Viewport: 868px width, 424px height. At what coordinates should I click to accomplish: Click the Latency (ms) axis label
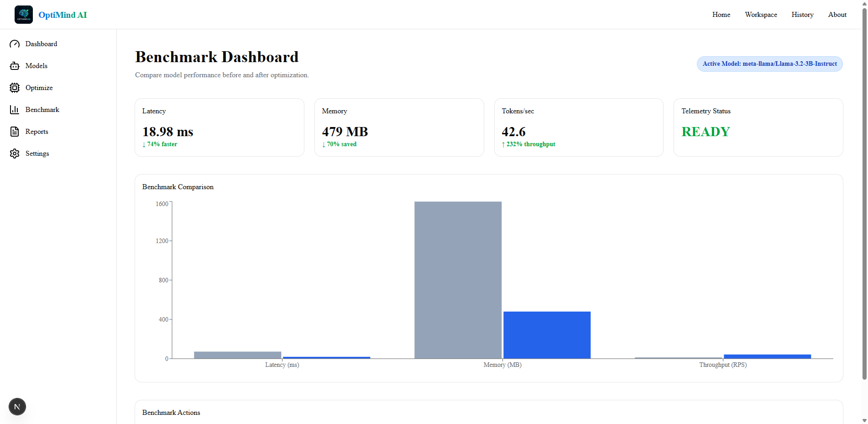(x=282, y=365)
